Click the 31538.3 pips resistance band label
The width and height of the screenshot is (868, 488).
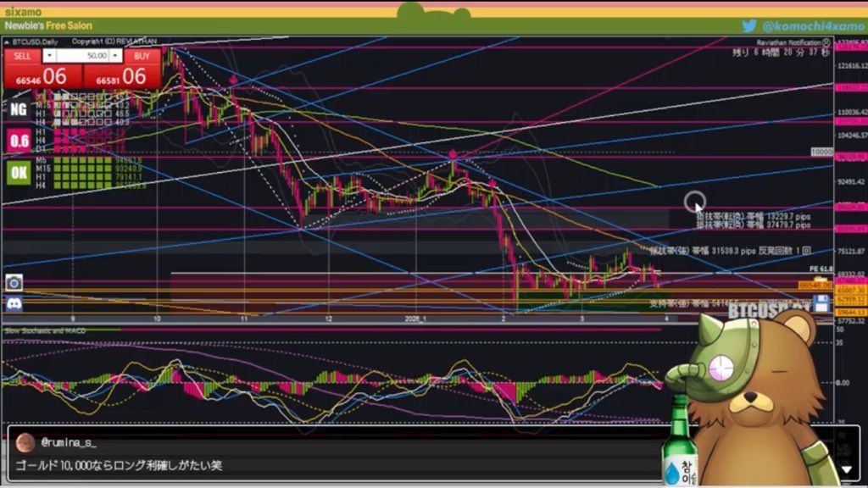pyautogui.click(x=730, y=251)
